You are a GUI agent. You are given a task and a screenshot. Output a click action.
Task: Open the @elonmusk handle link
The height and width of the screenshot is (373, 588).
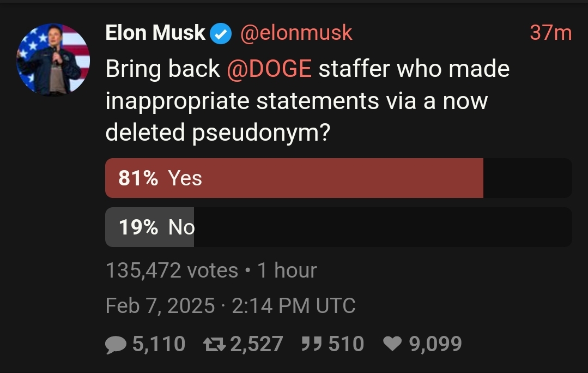[x=296, y=33]
